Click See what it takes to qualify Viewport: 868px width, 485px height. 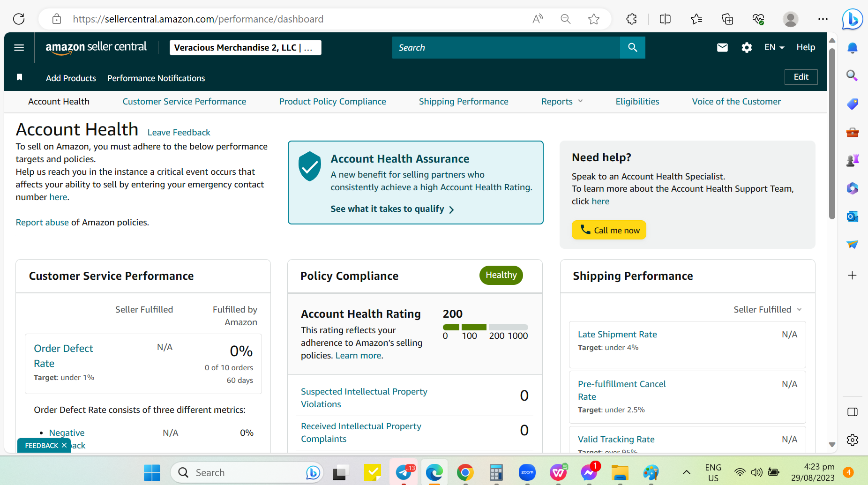coord(392,209)
